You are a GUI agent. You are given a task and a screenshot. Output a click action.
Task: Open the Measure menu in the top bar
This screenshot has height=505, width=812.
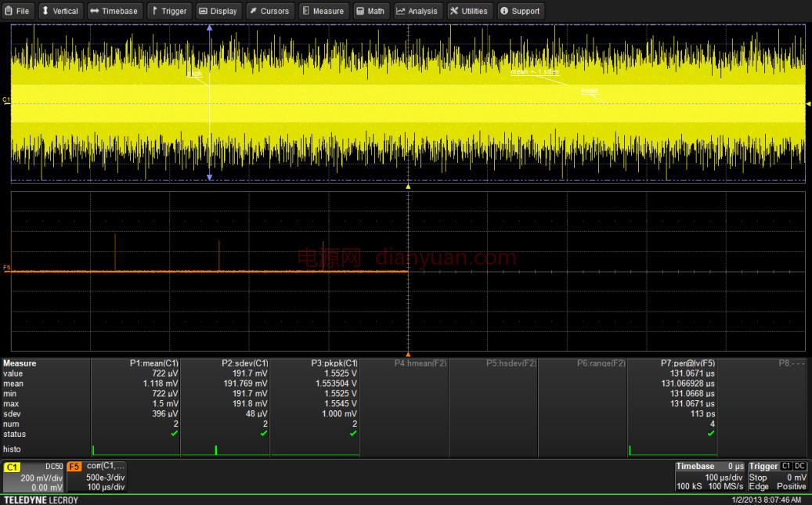(323, 11)
